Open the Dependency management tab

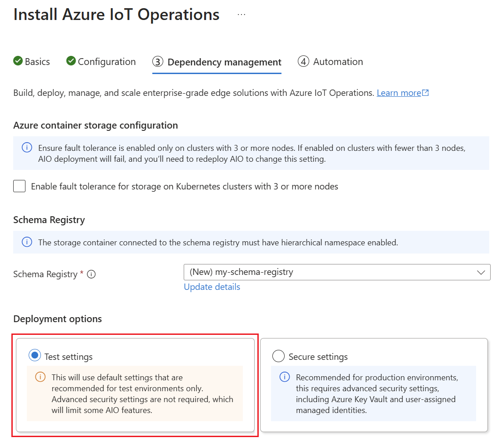coord(217,62)
